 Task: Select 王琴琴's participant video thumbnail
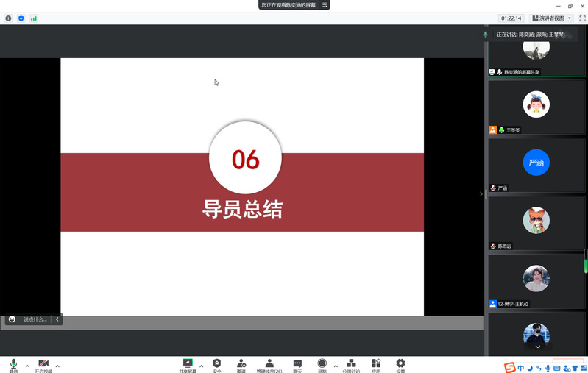pyautogui.click(x=536, y=107)
